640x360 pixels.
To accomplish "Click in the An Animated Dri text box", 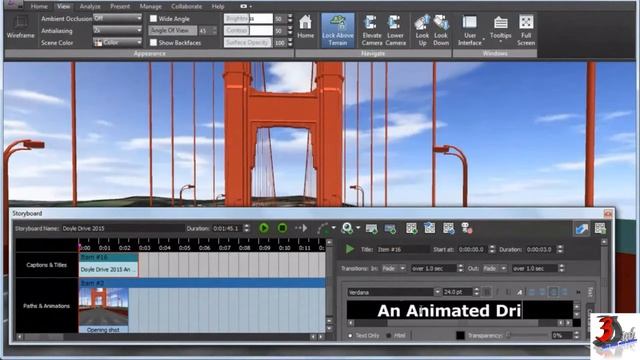I will pyautogui.click(x=460, y=310).
